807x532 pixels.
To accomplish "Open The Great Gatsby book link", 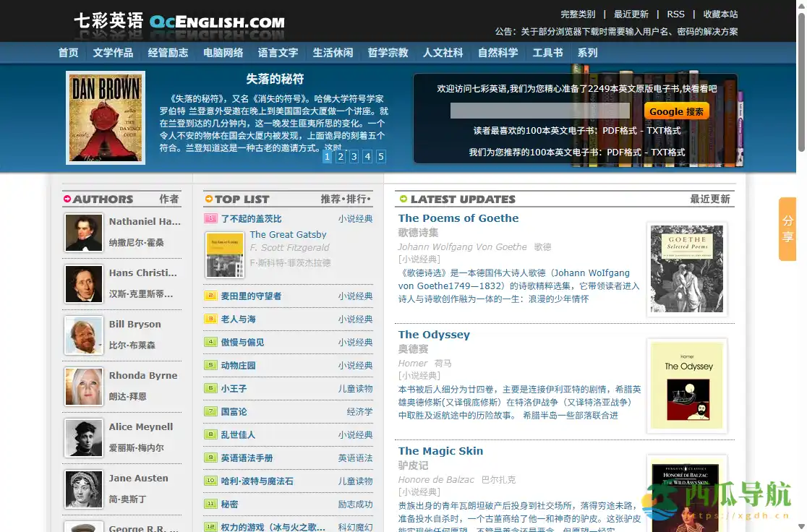I will click(289, 234).
